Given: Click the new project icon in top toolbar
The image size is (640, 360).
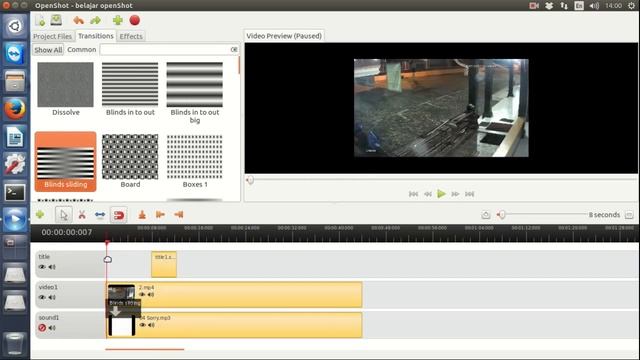Looking at the screenshot, I should (x=40, y=20).
